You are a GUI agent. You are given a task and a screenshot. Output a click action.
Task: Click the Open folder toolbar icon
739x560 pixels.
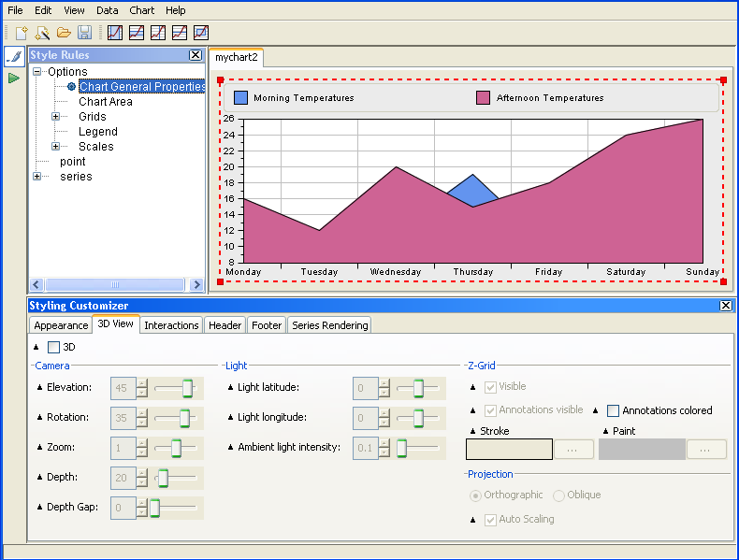pos(64,33)
